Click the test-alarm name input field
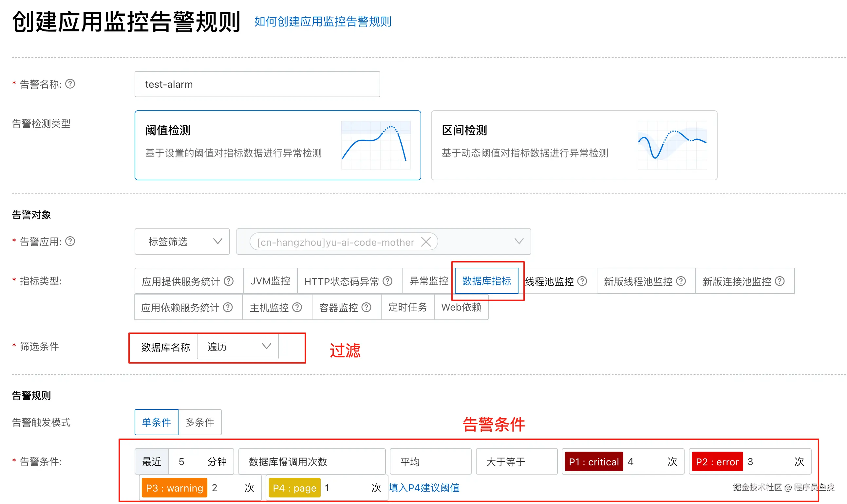Viewport: 847px width, 504px height. 257,84
